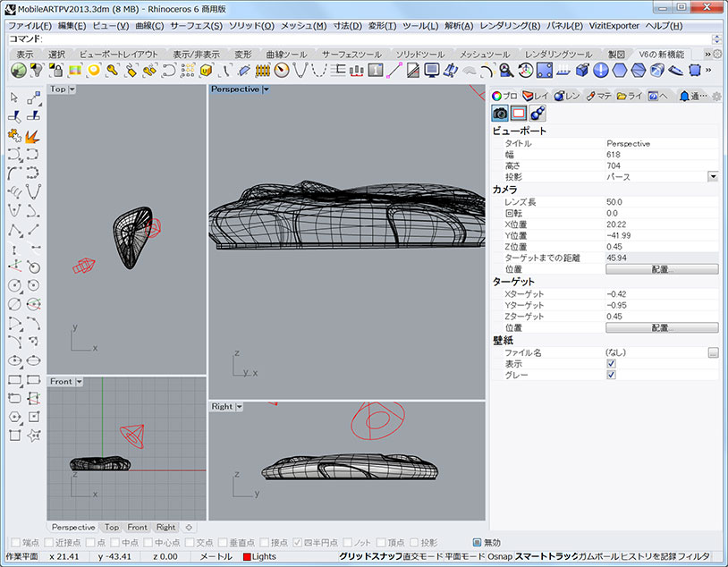Viewport: 728px width, 567px height.
Task: Click the red Lights layer color swatch
Action: point(247,557)
